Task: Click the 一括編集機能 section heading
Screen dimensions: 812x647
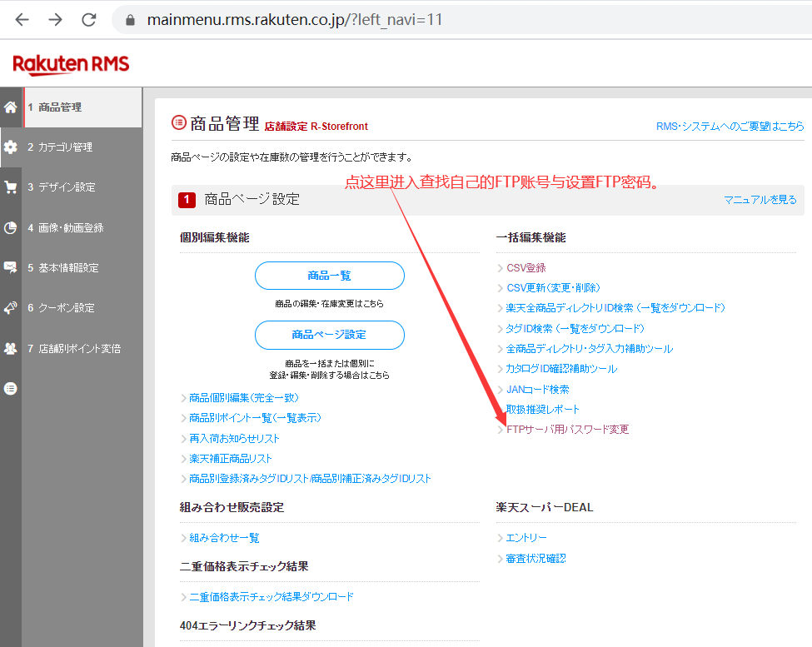Action: 531,237
